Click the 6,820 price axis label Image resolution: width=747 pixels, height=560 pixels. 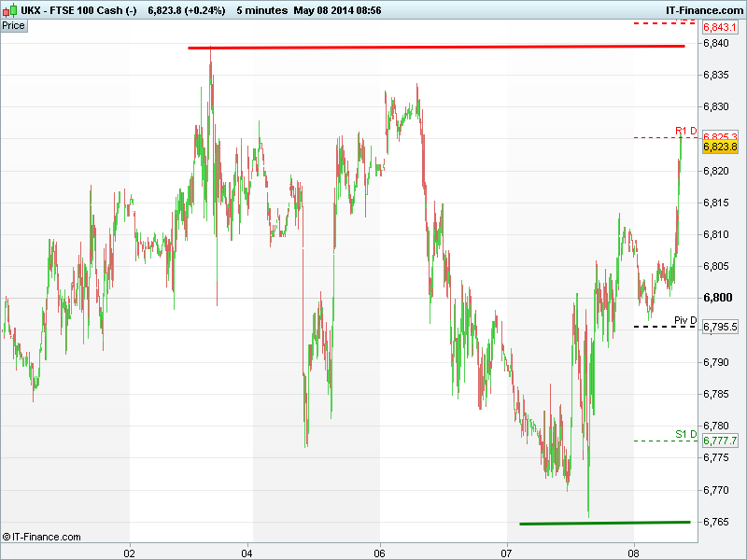coord(716,171)
